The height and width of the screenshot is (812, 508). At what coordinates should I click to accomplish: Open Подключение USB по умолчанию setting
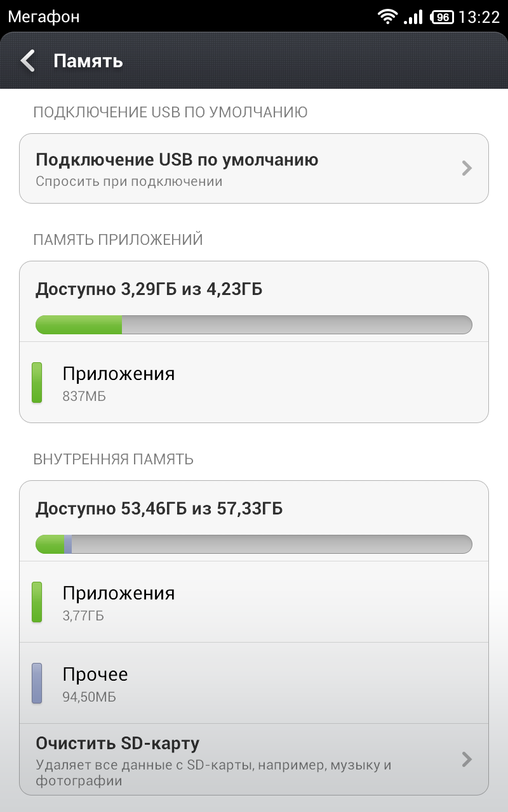point(254,168)
